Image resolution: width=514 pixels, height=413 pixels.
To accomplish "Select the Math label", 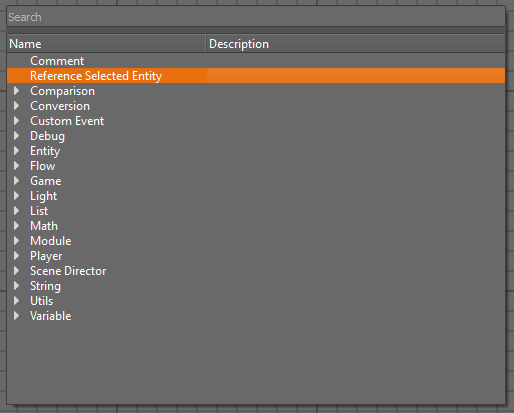I will coord(44,226).
